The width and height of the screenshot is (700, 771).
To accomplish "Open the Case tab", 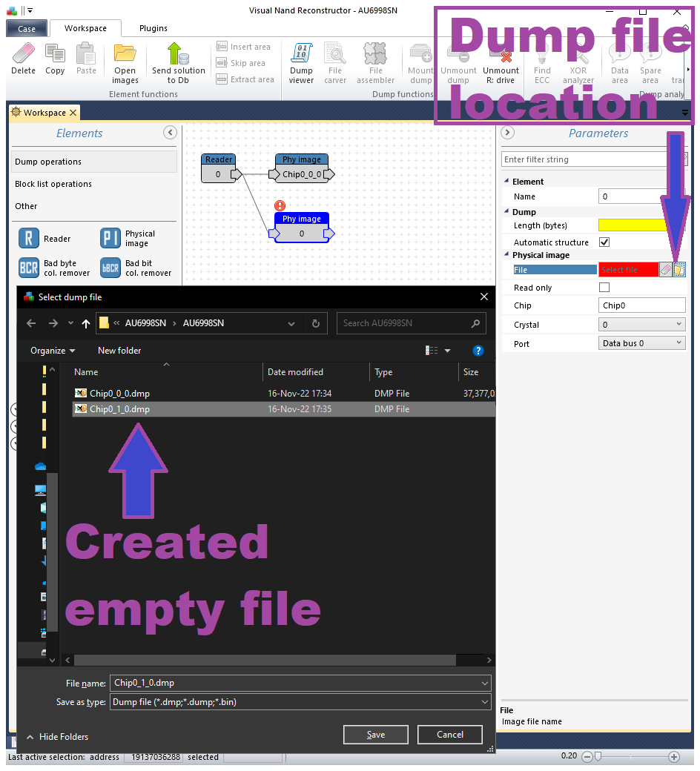I will (27, 28).
